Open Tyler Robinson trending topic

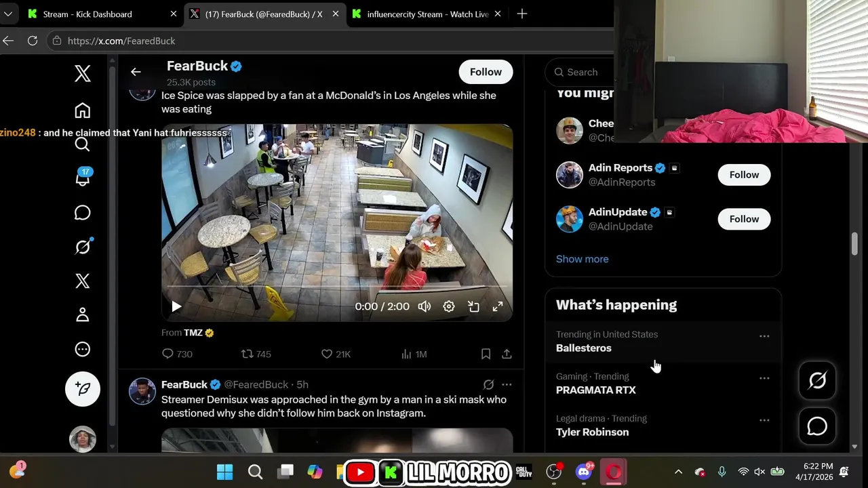pos(592,432)
